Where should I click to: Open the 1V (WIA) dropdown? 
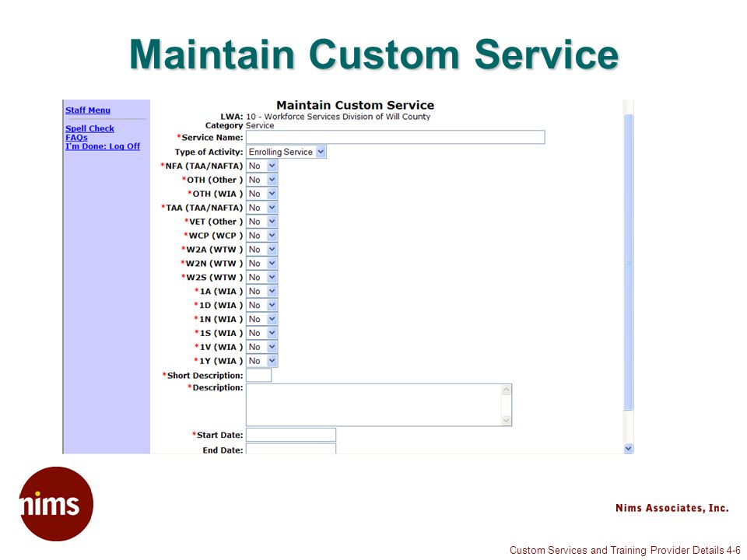click(x=261, y=347)
